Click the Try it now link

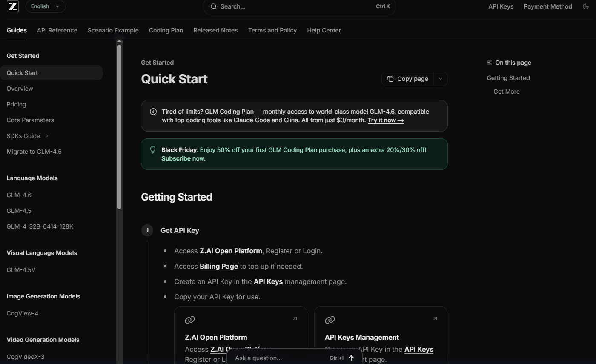click(386, 120)
